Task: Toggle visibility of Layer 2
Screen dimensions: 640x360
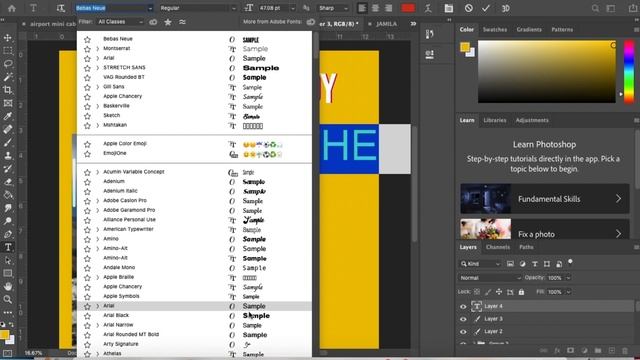Action: coord(463,332)
